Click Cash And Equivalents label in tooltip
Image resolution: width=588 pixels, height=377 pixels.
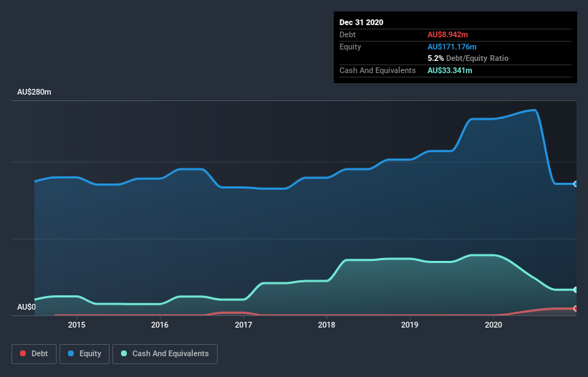tap(377, 70)
